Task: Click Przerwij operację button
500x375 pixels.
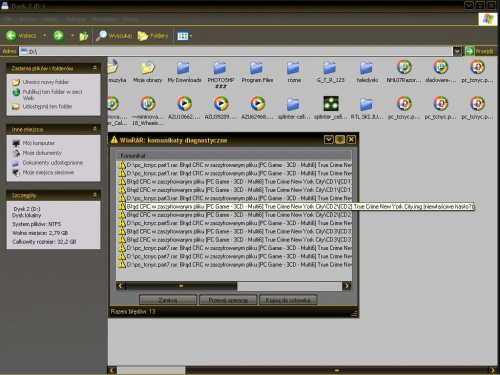Action: click(x=228, y=300)
